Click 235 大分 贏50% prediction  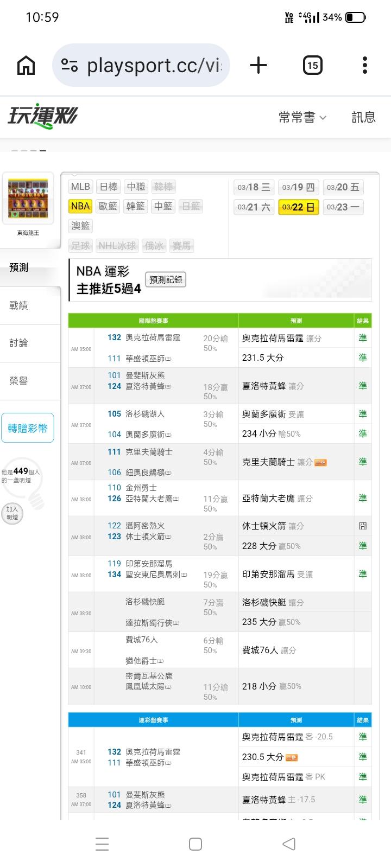[x=271, y=622]
